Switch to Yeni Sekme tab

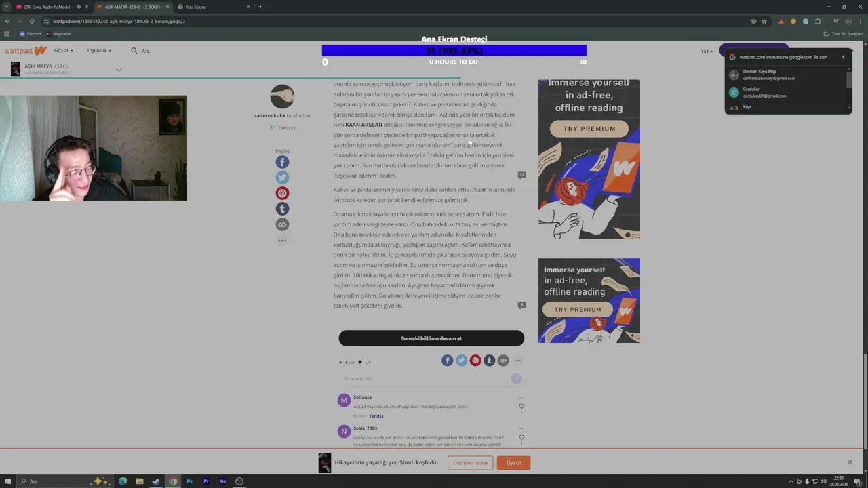[x=214, y=7]
